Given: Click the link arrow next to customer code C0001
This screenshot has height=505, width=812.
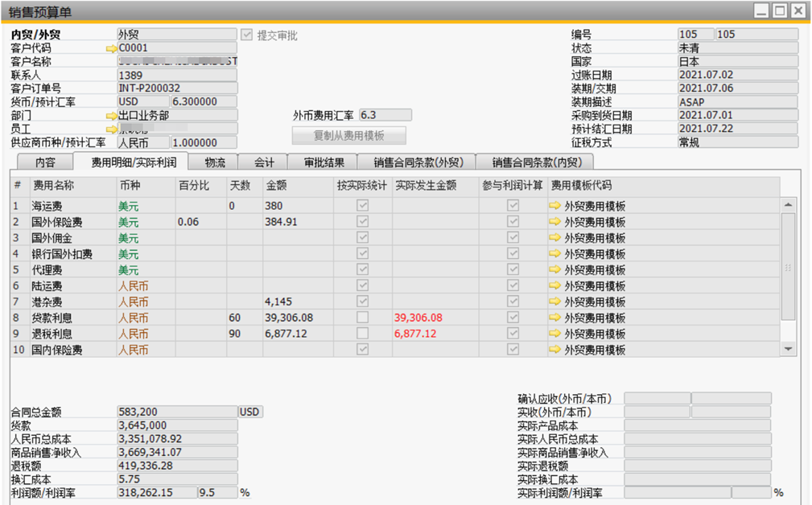Looking at the screenshot, I should [x=111, y=48].
